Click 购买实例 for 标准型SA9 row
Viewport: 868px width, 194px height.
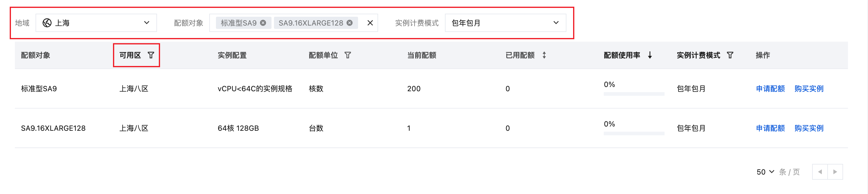point(809,89)
